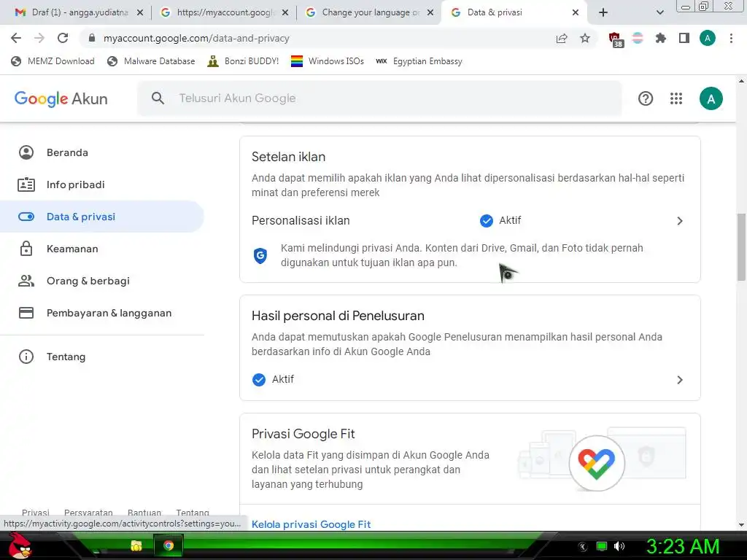
Task: Click the share page icon in the address bar
Action: click(562, 38)
